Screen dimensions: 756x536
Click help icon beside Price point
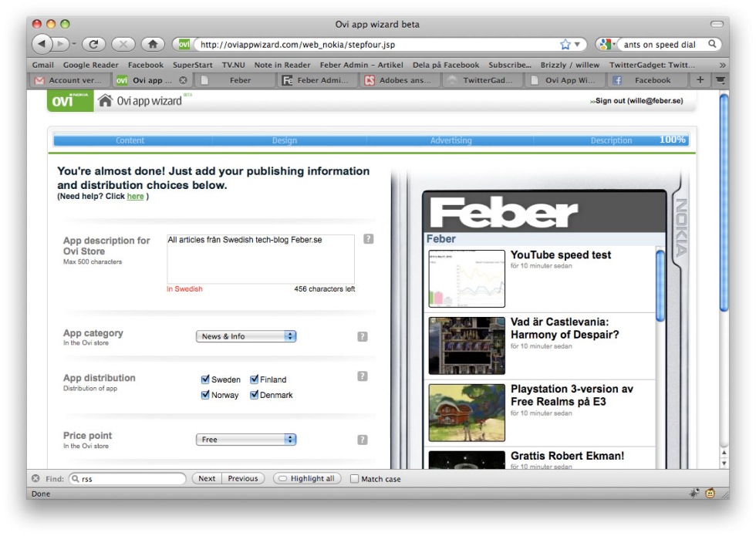coord(363,440)
